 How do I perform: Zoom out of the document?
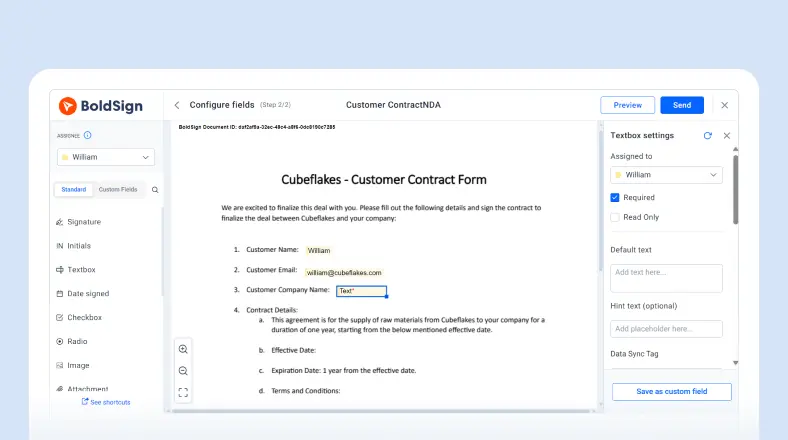(x=183, y=371)
